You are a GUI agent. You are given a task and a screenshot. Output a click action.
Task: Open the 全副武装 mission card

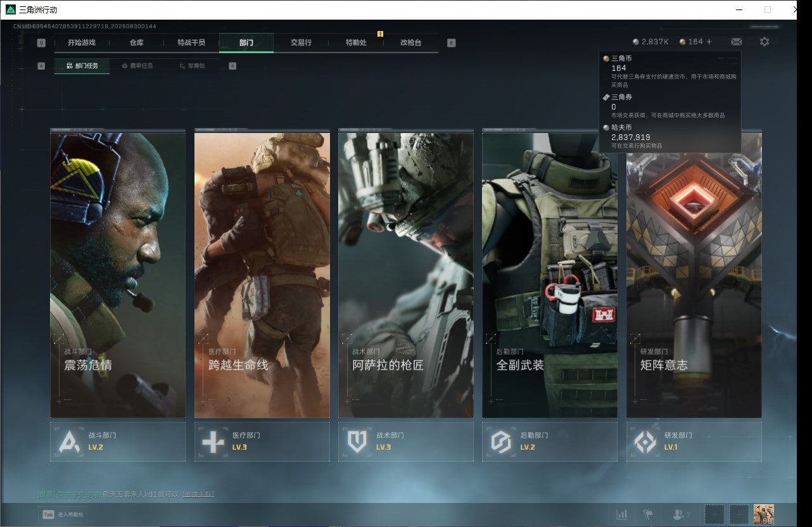click(x=550, y=275)
